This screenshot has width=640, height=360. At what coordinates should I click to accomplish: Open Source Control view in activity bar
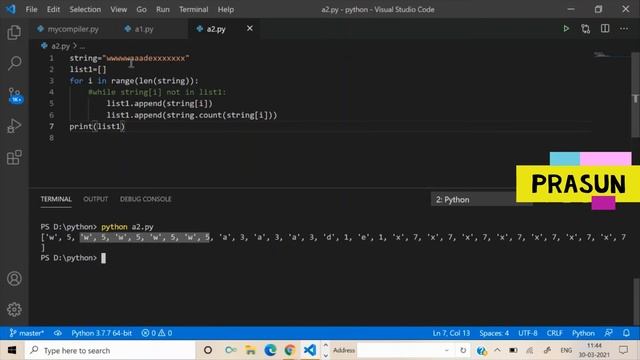15,96
